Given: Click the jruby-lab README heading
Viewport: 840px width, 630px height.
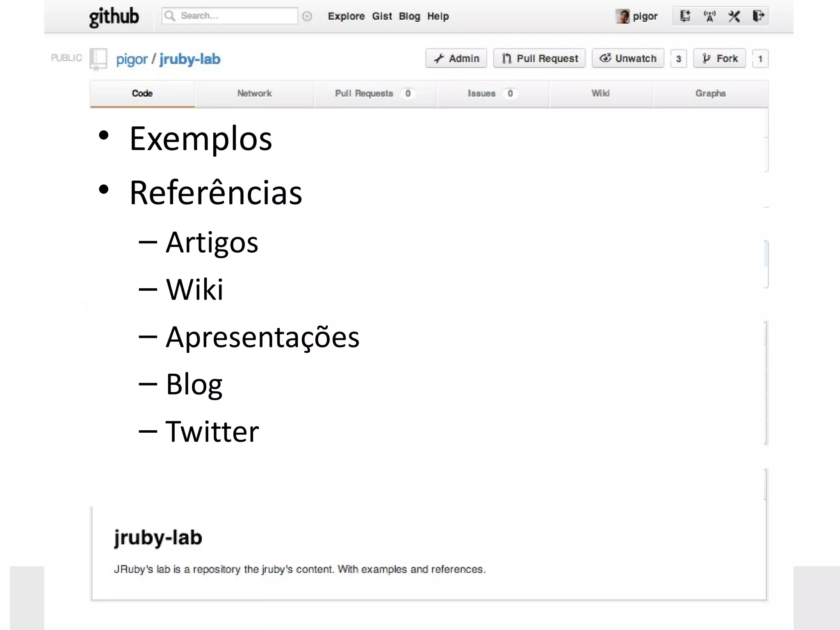Looking at the screenshot, I should click(158, 538).
